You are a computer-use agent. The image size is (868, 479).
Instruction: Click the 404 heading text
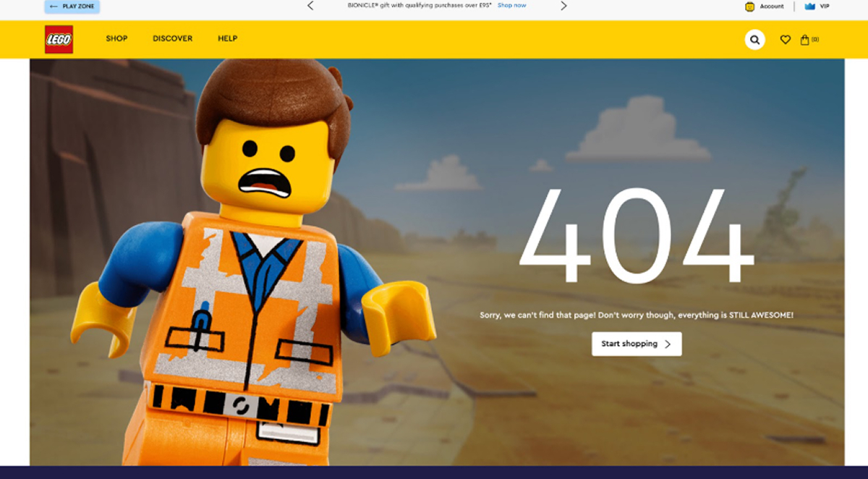(637, 236)
